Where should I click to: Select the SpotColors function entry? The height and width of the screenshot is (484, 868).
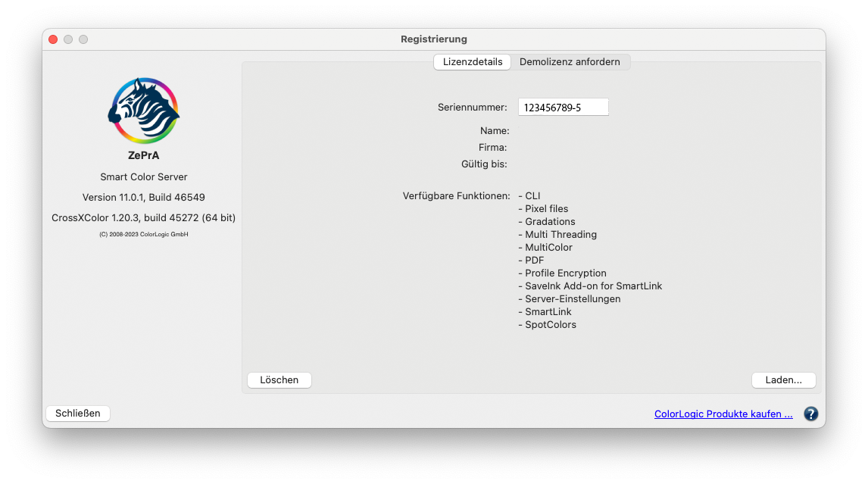tap(550, 325)
